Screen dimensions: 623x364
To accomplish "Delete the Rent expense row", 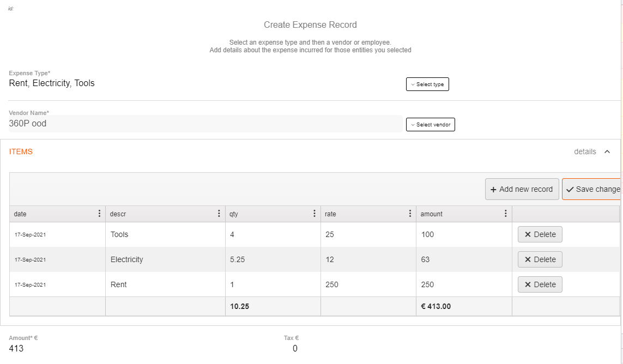I will click(540, 284).
